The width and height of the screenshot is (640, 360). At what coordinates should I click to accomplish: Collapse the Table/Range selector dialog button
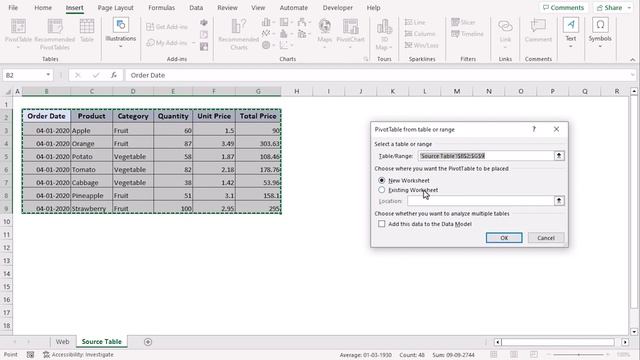coord(559,156)
